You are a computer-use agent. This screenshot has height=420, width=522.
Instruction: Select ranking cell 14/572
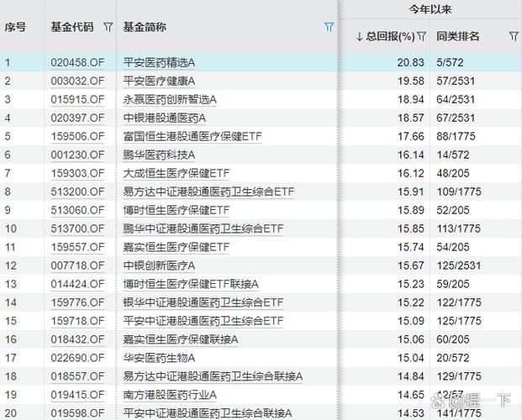pos(453,155)
